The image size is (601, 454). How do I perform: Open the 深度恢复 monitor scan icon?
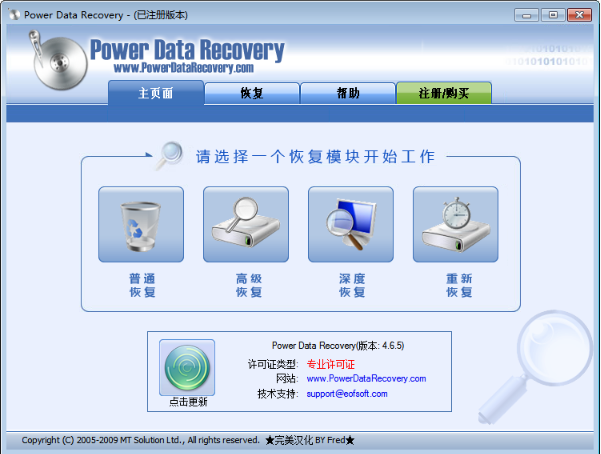[351, 224]
